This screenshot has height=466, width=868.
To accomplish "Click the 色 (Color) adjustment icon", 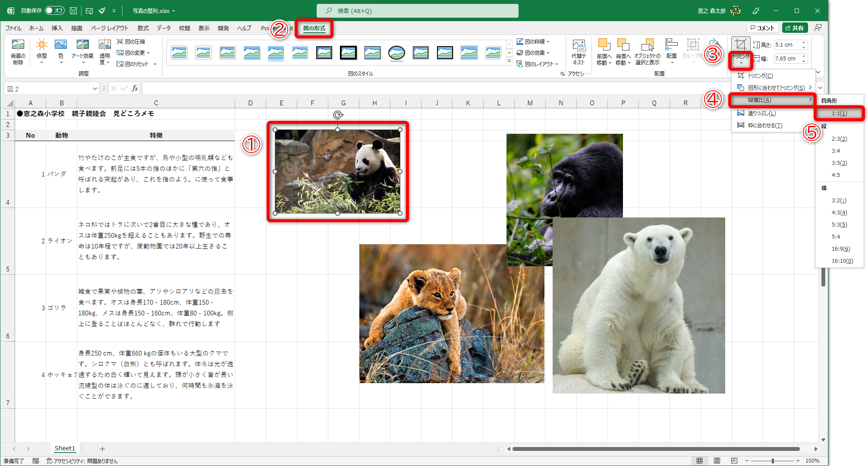I will [x=60, y=51].
